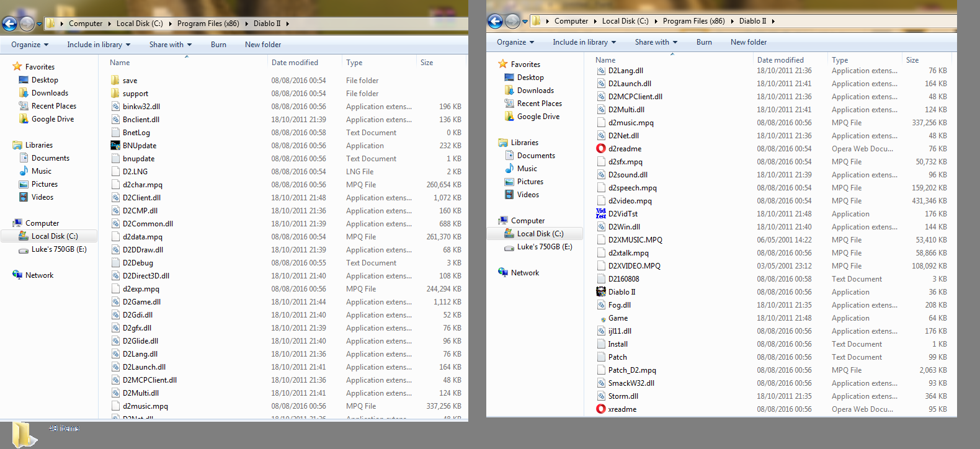Select the save folder icon in left window
The image size is (980, 449).
pos(115,81)
